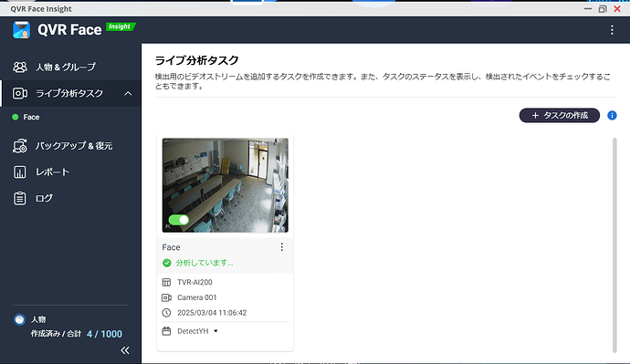Click the 4 / 1000 people count link
The width and height of the screenshot is (630, 364).
click(x=104, y=334)
